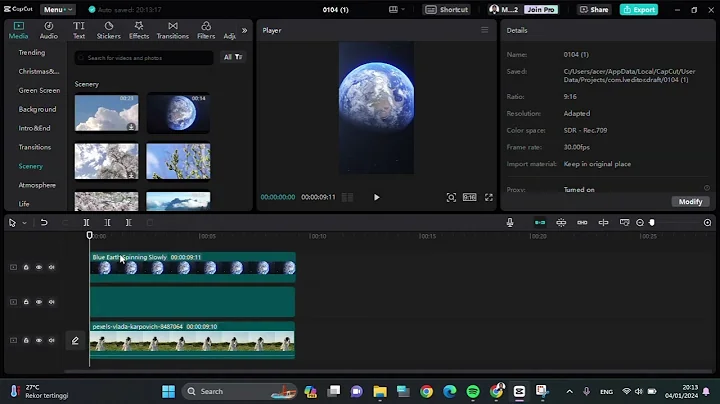Image resolution: width=720 pixels, height=404 pixels.
Task: Toggle auto snapping
Action: (x=561, y=223)
